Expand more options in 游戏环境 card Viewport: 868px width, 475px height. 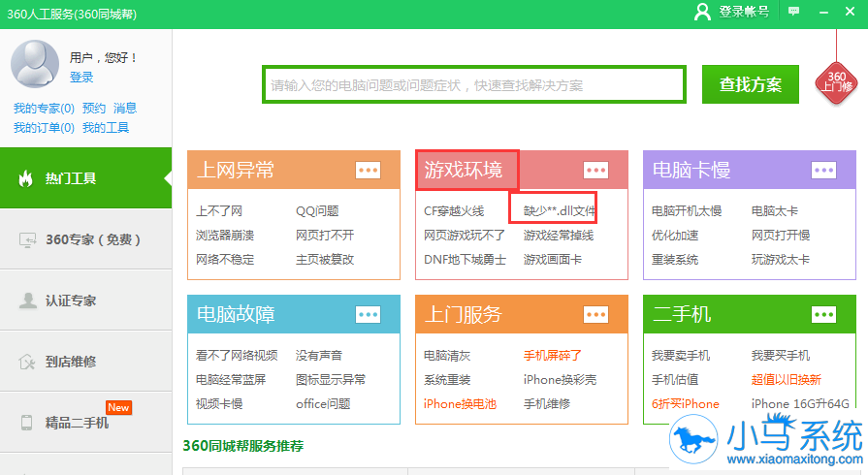pyautogui.click(x=595, y=170)
